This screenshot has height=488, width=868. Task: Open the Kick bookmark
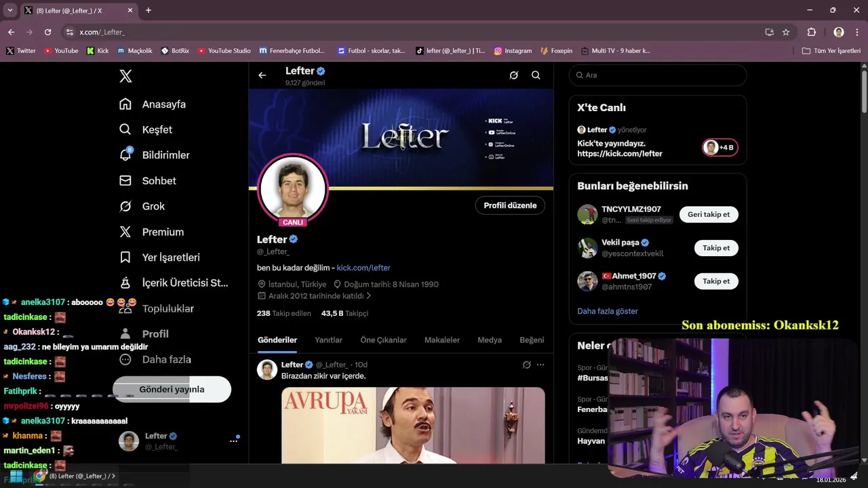98,51
